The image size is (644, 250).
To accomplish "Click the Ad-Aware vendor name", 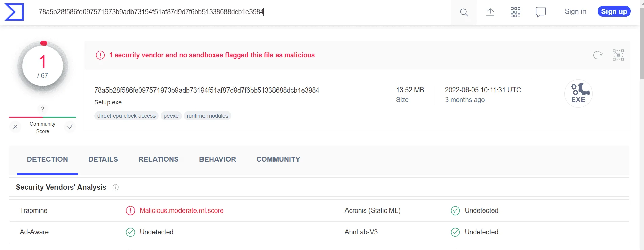I will click(x=34, y=232).
